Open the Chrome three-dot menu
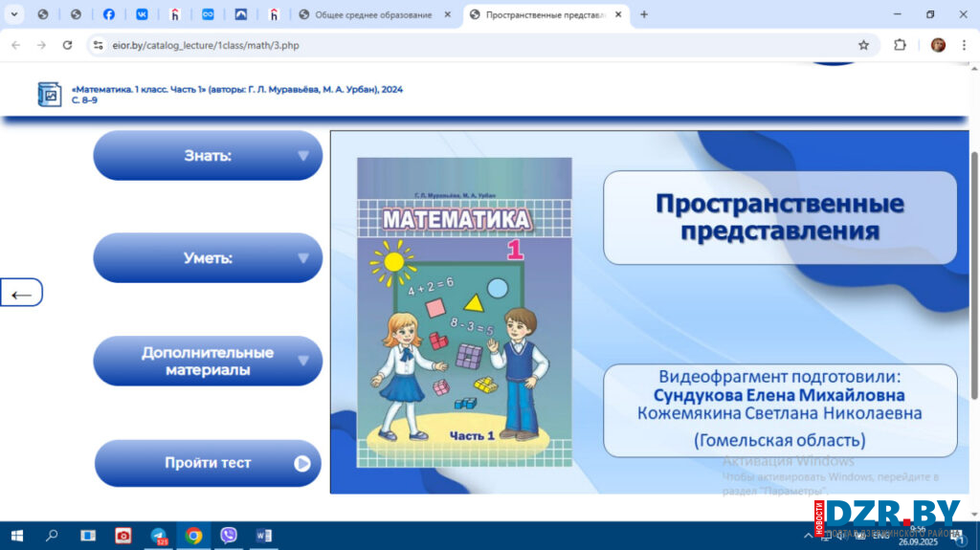This screenshot has width=980, height=550. (x=964, y=45)
